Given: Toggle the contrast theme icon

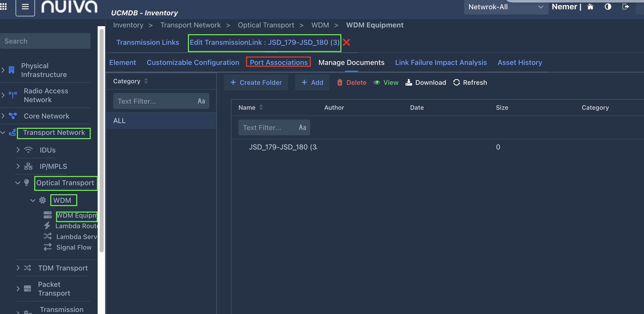Looking at the screenshot, I should [x=608, y=7].
